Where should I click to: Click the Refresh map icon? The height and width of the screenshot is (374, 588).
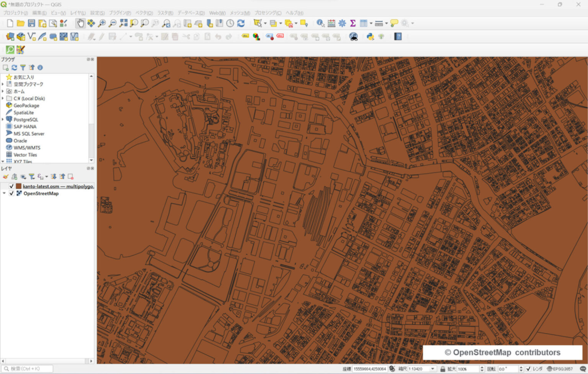tap(241, 23)
